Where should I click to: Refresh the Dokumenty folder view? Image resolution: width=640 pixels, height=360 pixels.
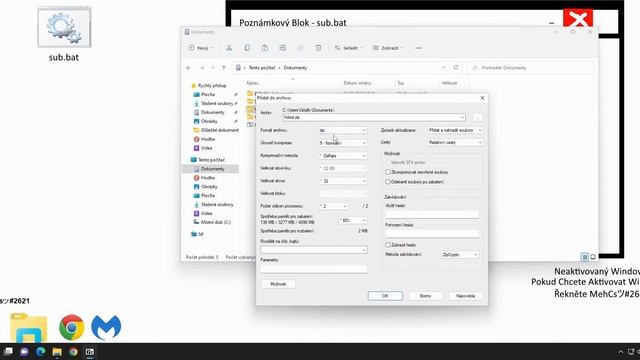pos(456,68)
